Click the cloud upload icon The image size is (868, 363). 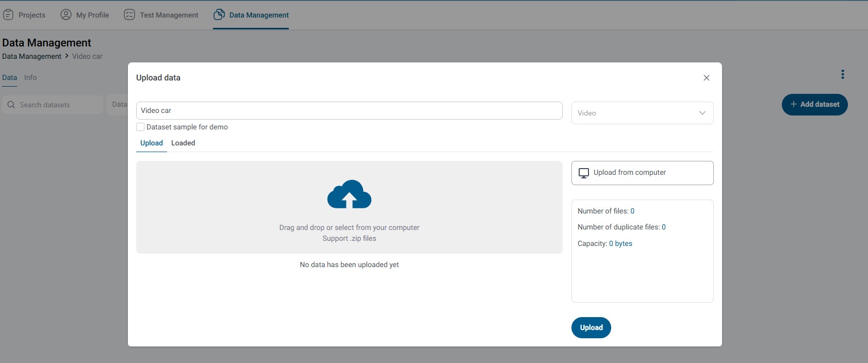[x=349, y=194]
